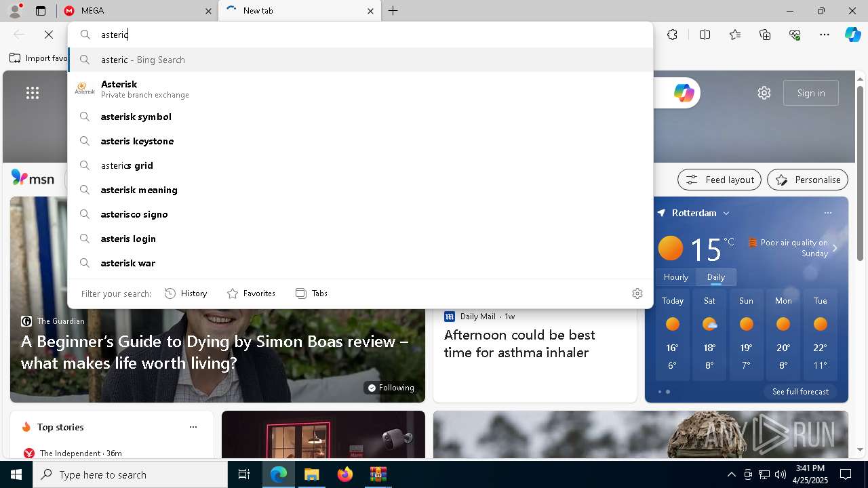
Task: Open the Copilot sidebar icon
Action: coord(852,35)
